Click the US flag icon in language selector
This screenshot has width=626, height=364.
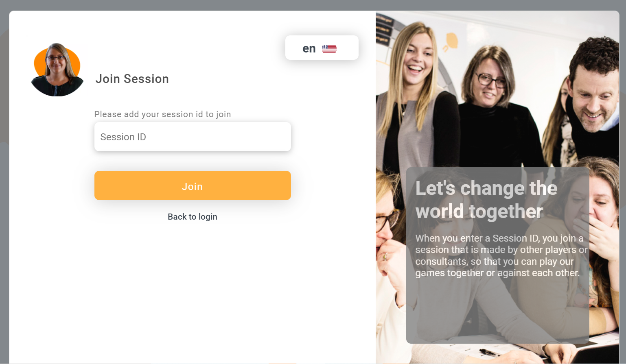[329, 49]
